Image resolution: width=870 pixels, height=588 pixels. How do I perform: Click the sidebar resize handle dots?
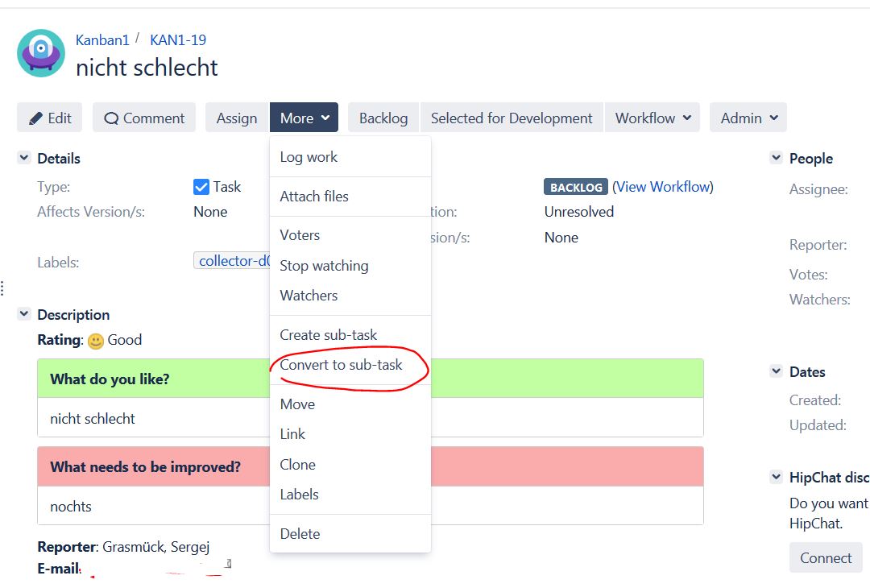2,288
